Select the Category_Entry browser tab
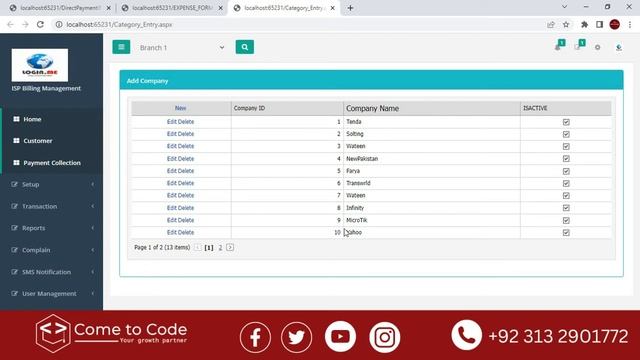Image resolution: width=640 pixels, height=360 pixels. point(283,8)
